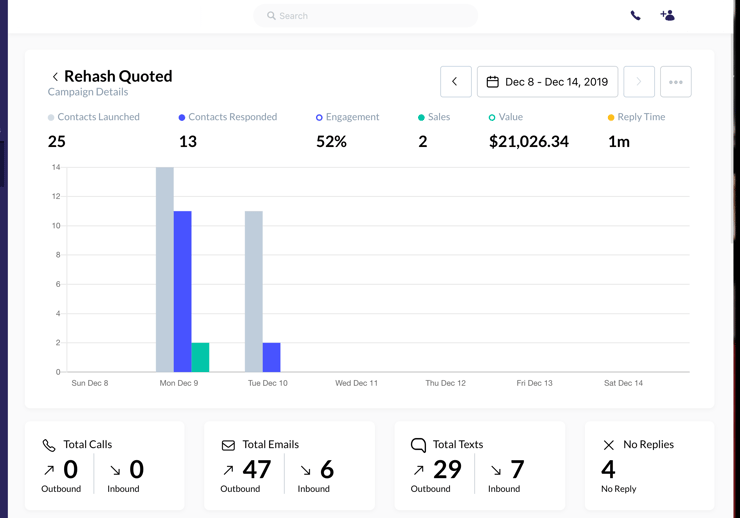Click the green Sales bar on Mon Dec 9

pyautogui.click(x=200, y=357)
